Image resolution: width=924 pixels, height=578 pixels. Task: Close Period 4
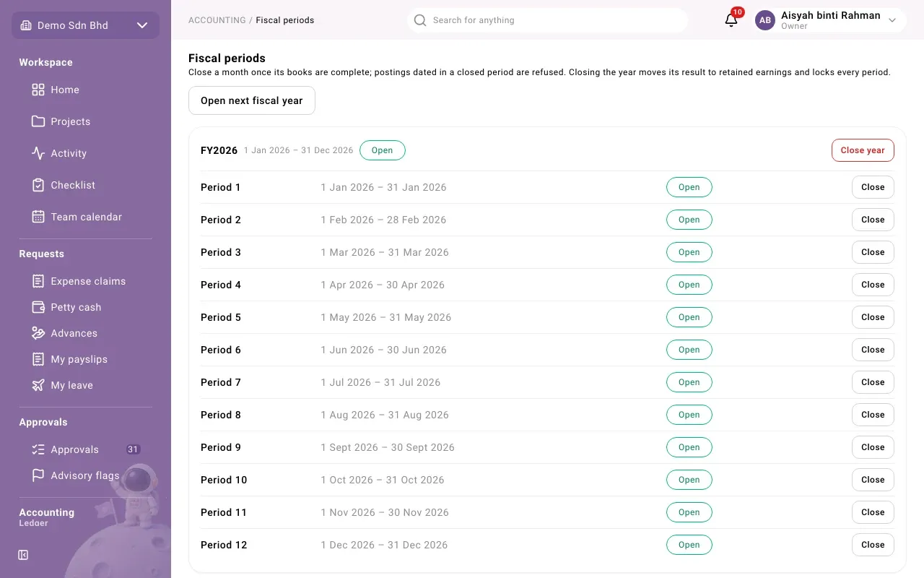coord(873,285)
